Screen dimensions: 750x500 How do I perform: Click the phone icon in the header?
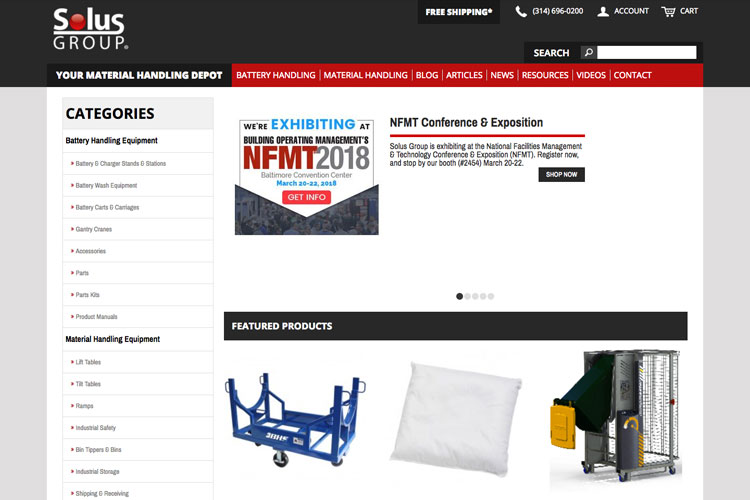(521, 11)
